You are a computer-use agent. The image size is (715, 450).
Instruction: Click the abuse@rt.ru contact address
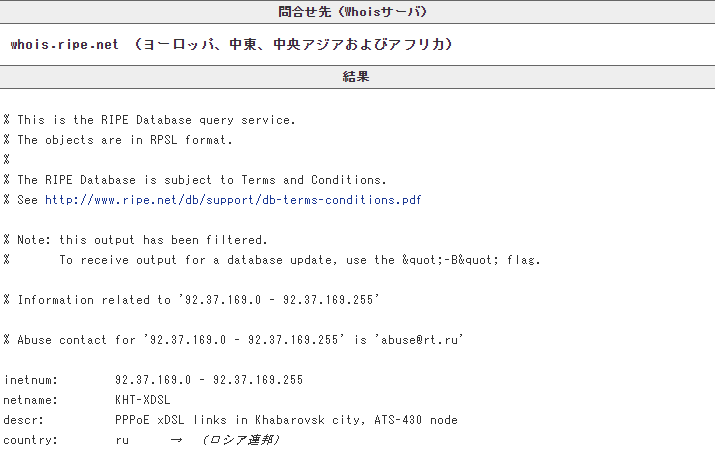431,340
